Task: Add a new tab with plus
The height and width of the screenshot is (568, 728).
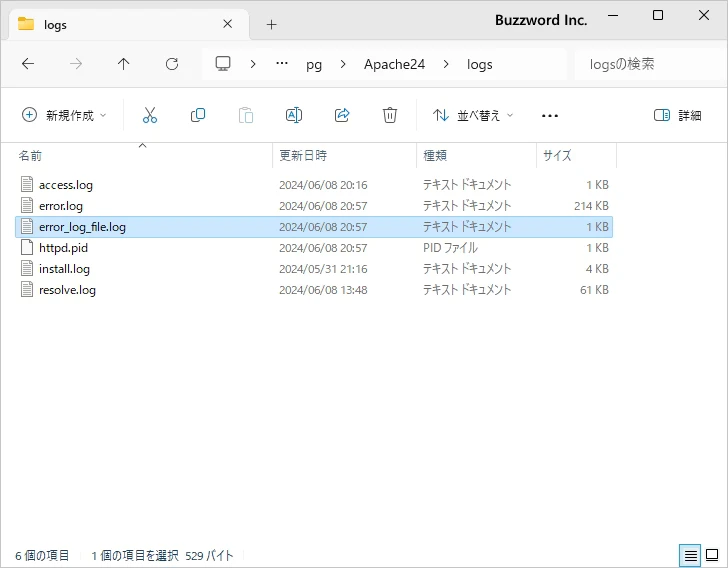Action: tap(271, 24)
